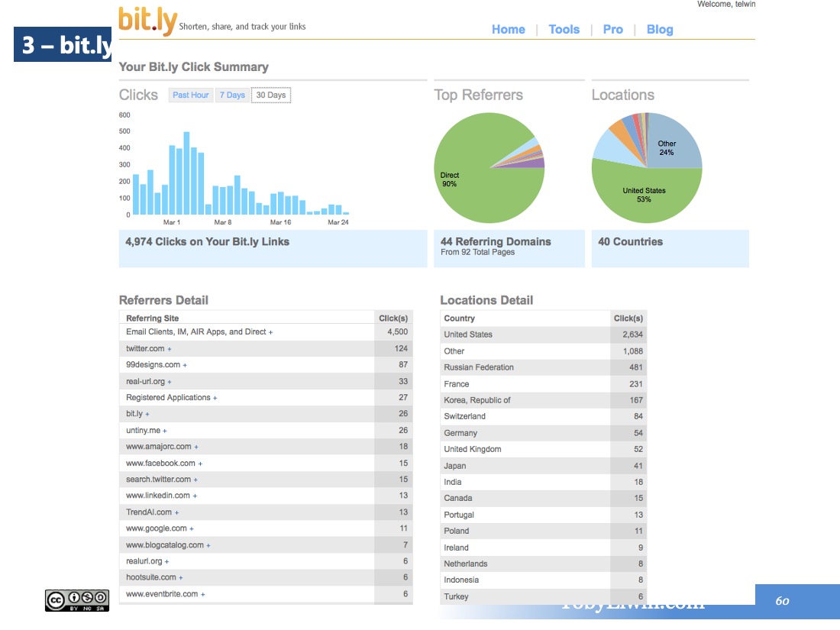Expand hootsuite.com referrer details
Viewport: 840px width, 630px height.
coord(180,578)
